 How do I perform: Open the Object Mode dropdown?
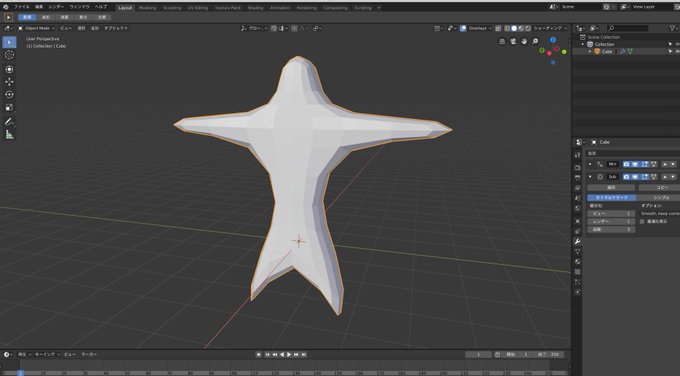click(x=37, y=28)
